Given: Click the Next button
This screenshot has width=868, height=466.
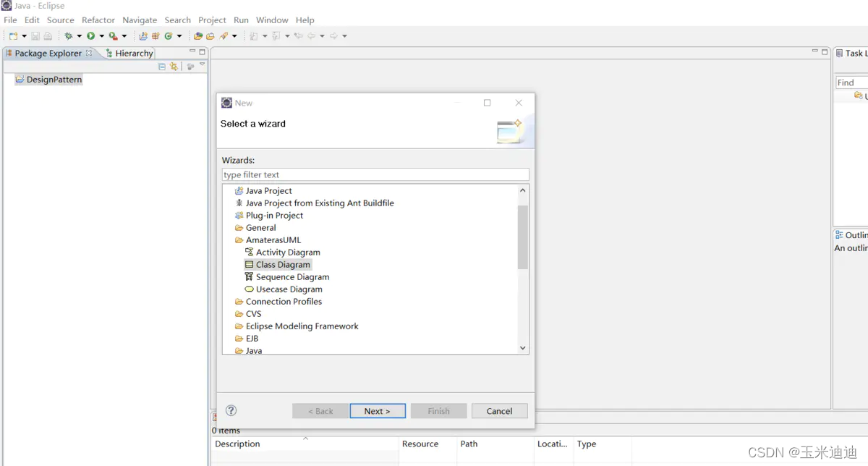Looking at the screenshot, I should pos(378,411).
